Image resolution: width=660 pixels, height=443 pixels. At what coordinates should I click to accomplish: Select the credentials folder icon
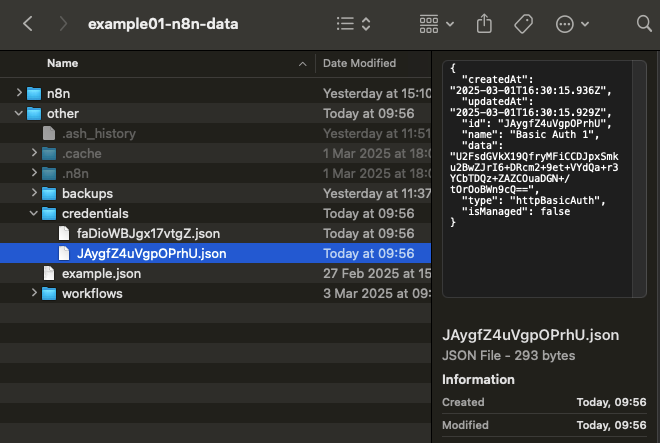(49, 213)
